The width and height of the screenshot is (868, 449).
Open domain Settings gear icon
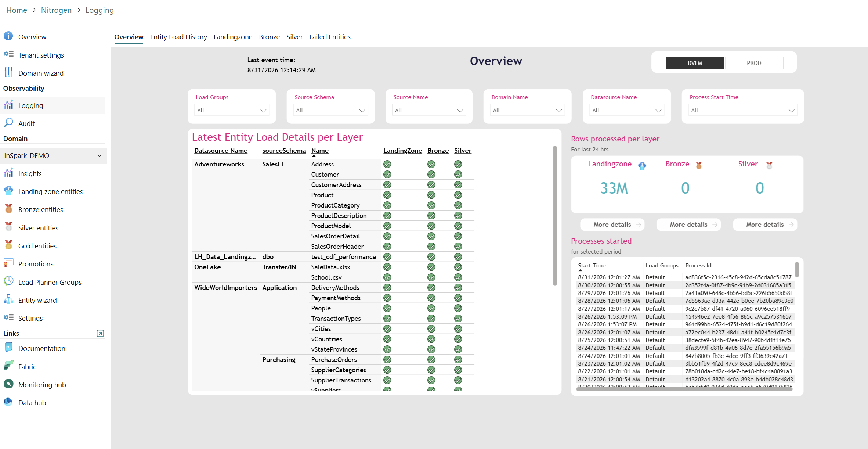(x=8, y=317)
